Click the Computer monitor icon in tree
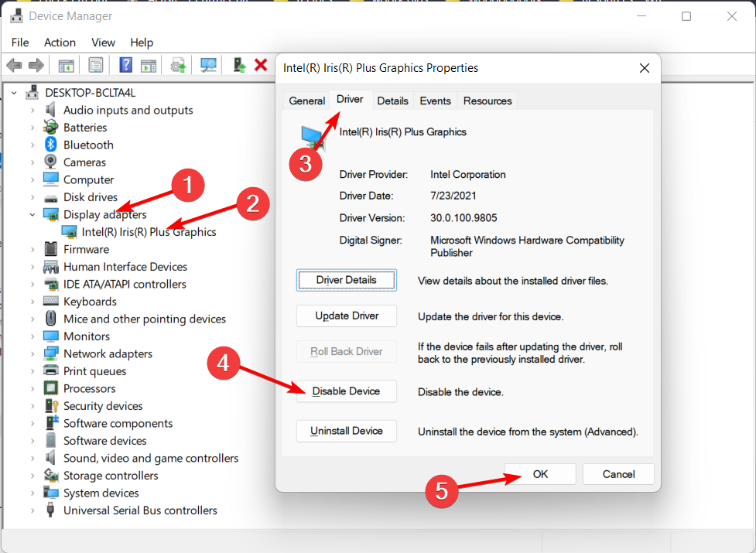The height and width of the screenshot is (553, 756). (x=50, y=179)
